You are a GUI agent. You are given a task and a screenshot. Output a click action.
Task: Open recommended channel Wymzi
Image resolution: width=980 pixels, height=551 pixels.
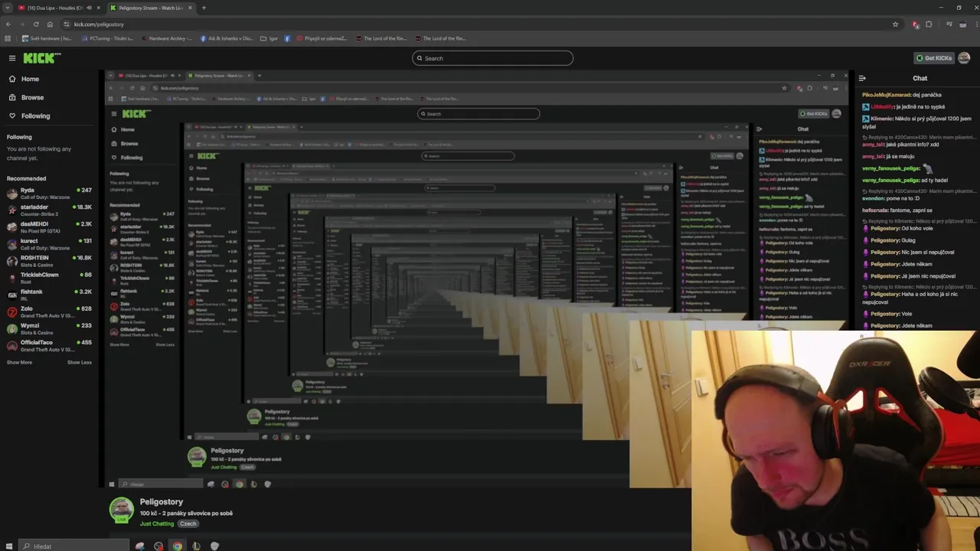49,328
